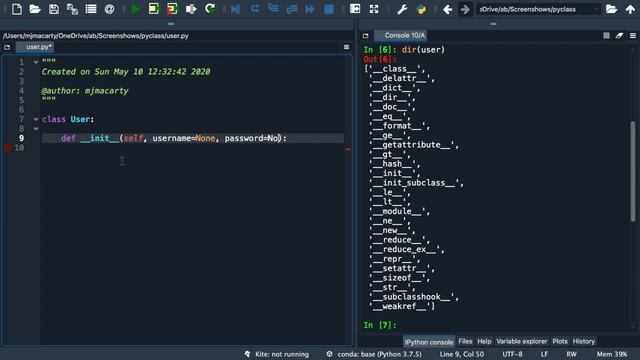Open the editor tab browse button
This screenshot has width=640, height=360.
(x=7, y=47)
